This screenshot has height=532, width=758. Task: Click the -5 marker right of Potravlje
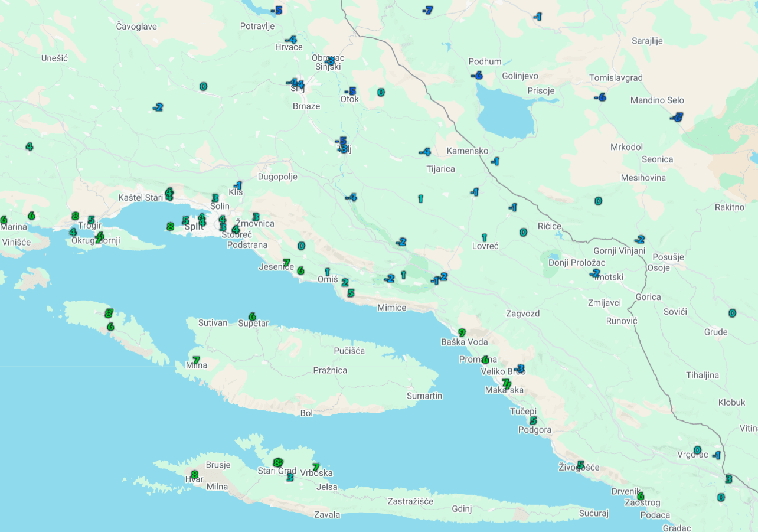click(x=276, y=10)
